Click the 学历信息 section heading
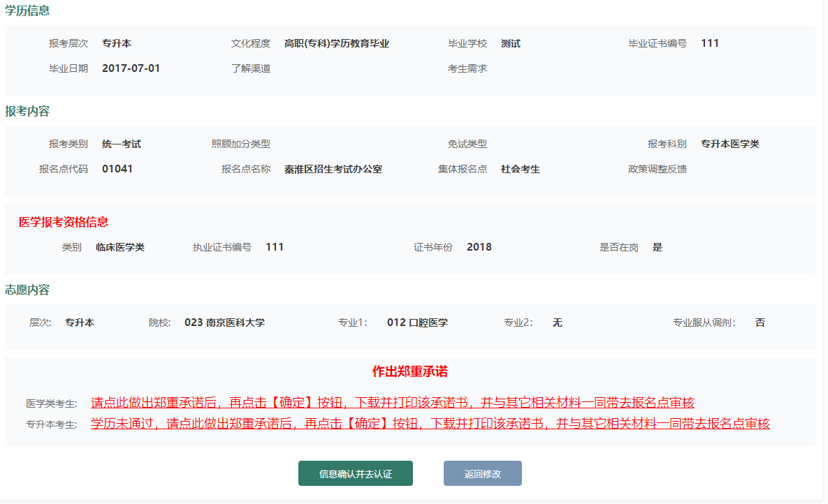The width and height of the screenshot is (828, 504). [27, 10]
